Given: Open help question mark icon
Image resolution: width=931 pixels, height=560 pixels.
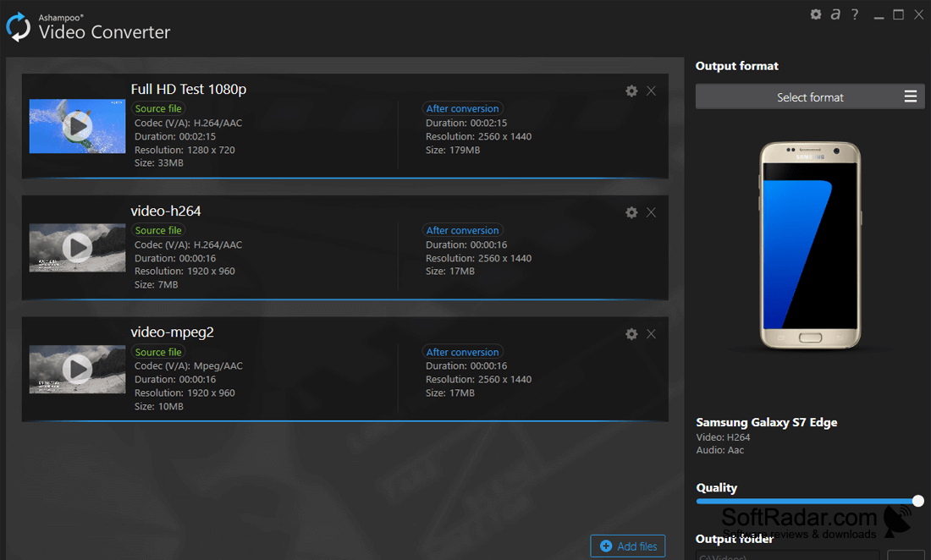Looking at the screenshot, I should click(855, 14).
